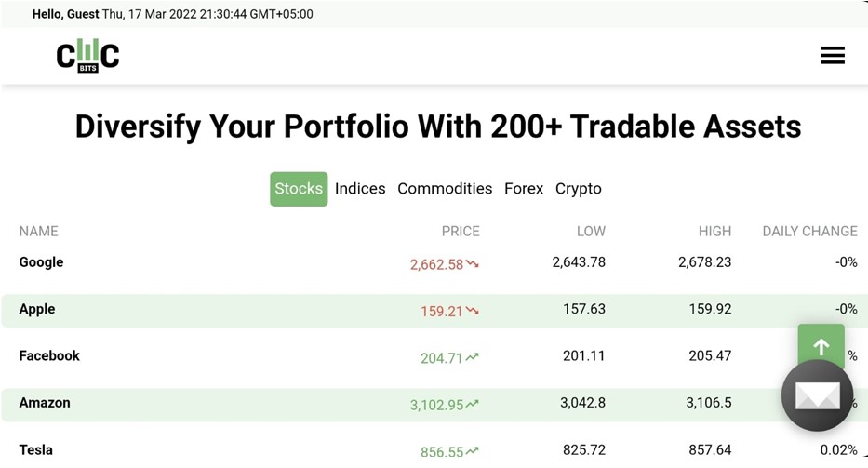868x468 pixels.
Task: Open the envelope message chat icon
Action: pos(817,395)
